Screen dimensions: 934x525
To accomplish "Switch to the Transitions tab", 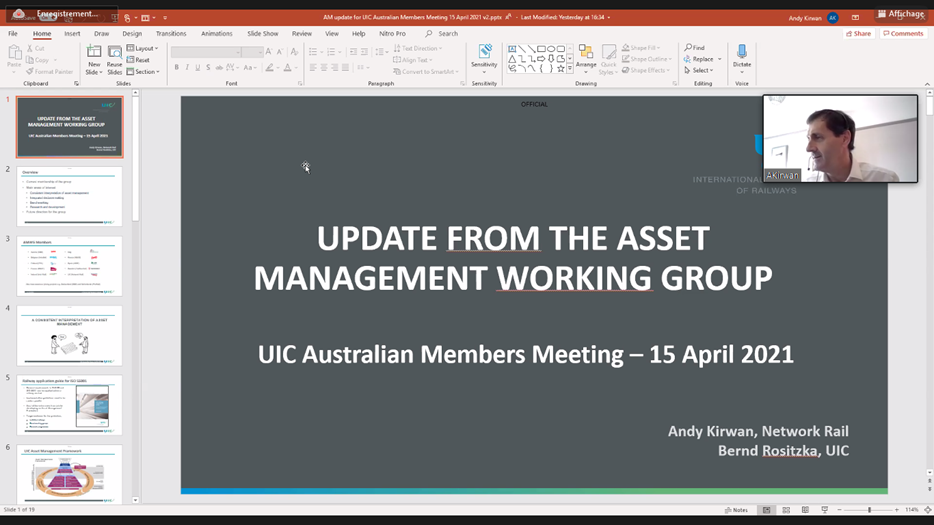I will tap(171, 33).
